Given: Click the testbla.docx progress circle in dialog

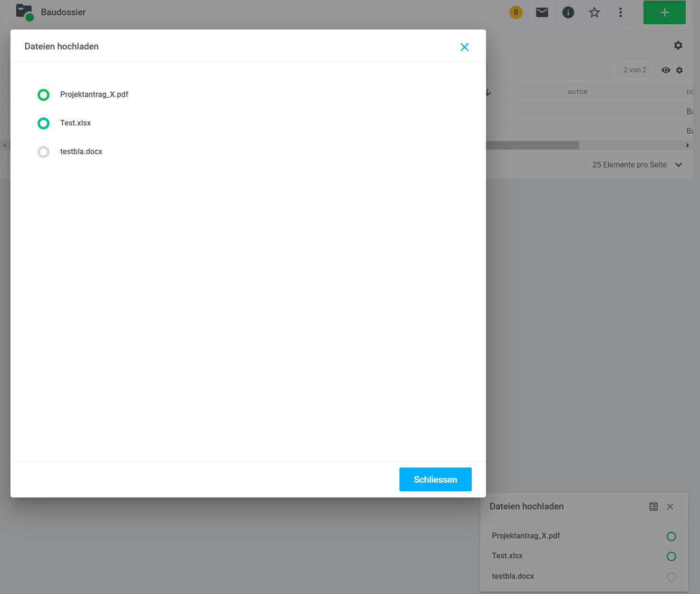Looking at the screenshot, I should (x=43, y=152).
